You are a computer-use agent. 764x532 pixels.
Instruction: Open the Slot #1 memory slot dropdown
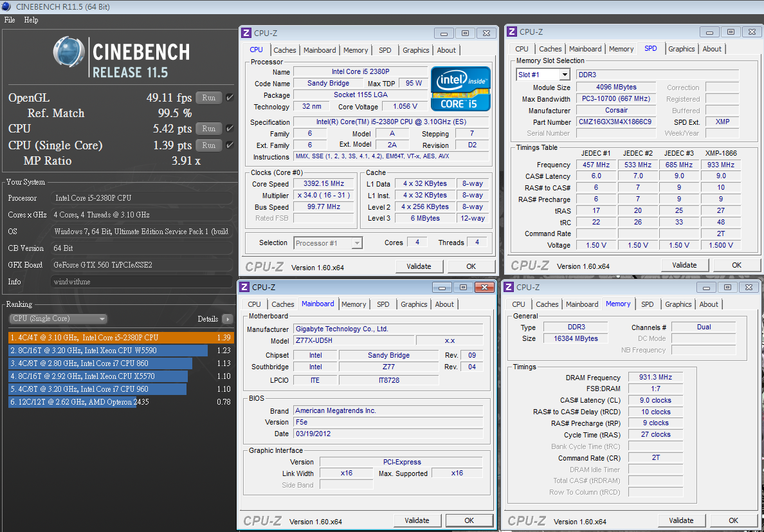pyautogui.click(x=543, y=75)
